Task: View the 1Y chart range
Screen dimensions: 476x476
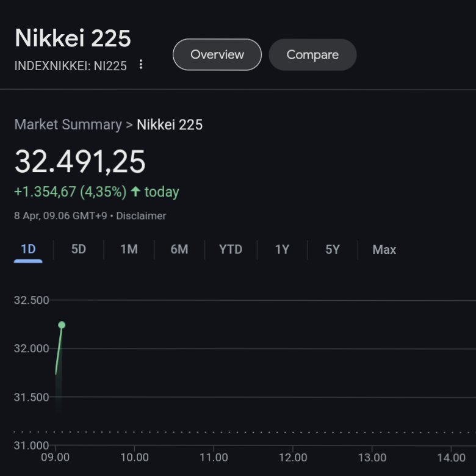Action: pyautogui.click(x=282, y=250)
